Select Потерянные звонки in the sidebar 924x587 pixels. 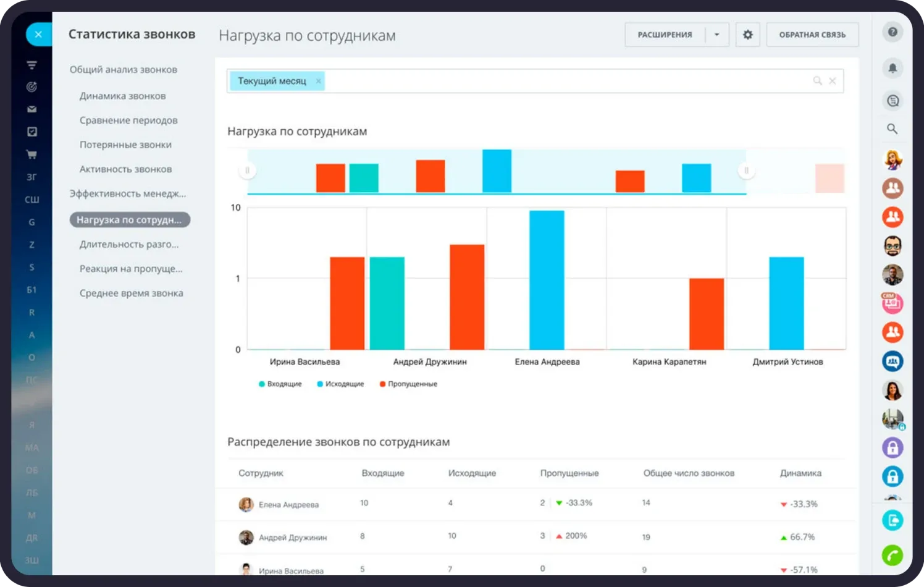[125, 145]
